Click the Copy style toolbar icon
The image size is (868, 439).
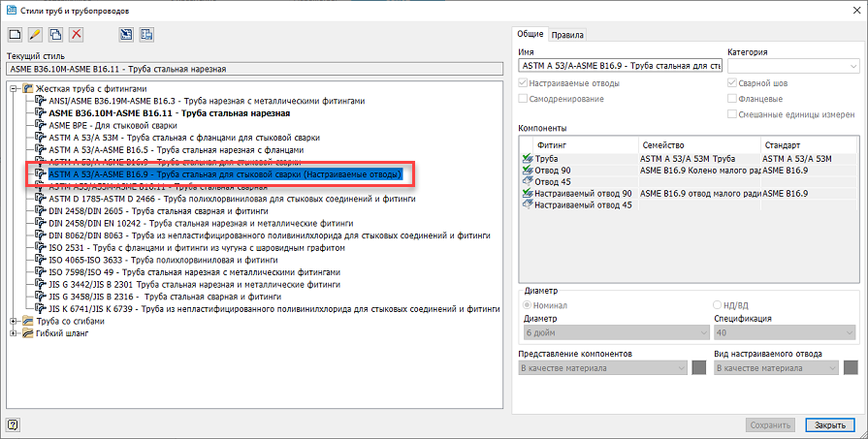(55, 35)
